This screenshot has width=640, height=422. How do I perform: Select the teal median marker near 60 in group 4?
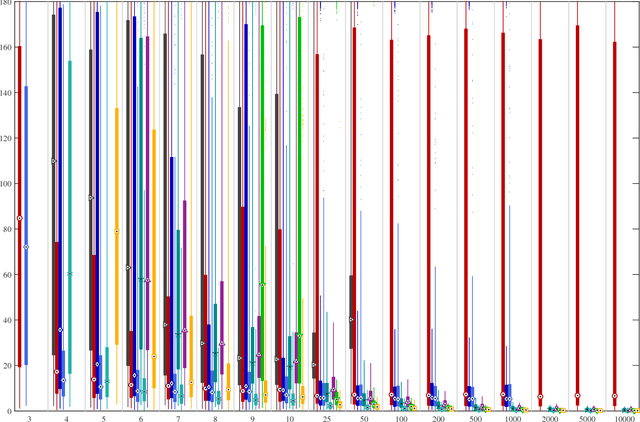70,273
